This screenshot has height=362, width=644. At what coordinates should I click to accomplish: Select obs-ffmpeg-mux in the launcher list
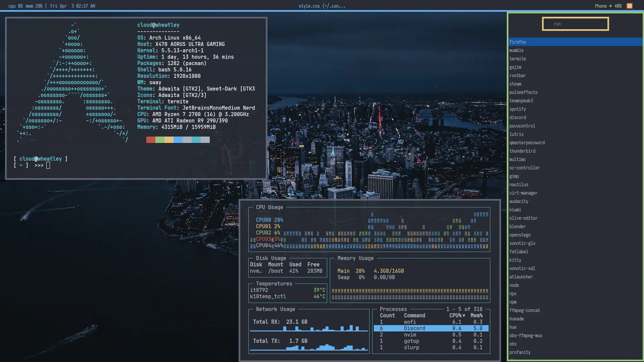pos(576,335)
